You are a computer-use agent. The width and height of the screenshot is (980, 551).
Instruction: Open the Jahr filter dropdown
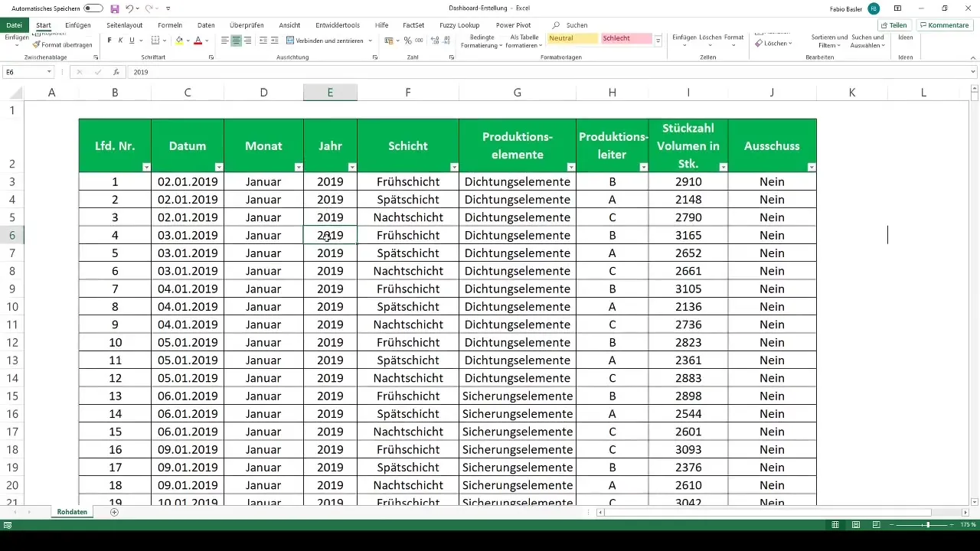point(352,167)
